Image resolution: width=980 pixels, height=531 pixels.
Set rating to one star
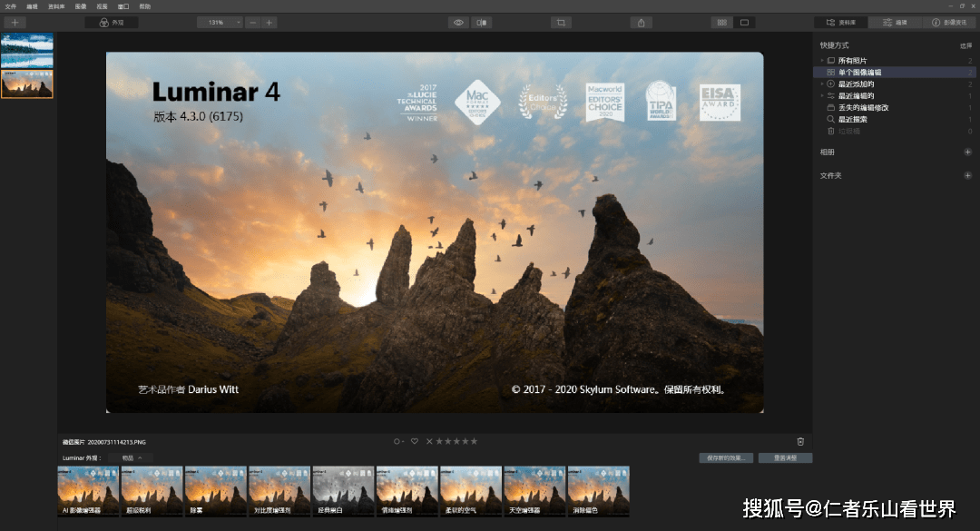439,441
